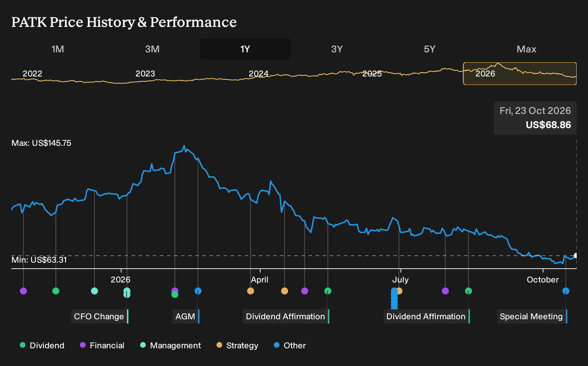Click the green dot above April Dividend Affirmation label
Screen dimensions: 588x366
pyautogui.click(x=328, y=291)
